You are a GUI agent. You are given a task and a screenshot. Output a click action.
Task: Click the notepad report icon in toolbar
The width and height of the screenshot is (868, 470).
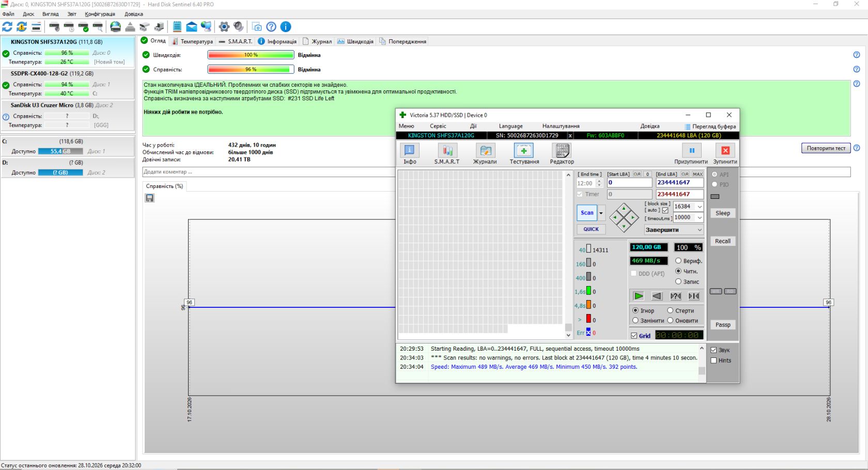point(177,27)
